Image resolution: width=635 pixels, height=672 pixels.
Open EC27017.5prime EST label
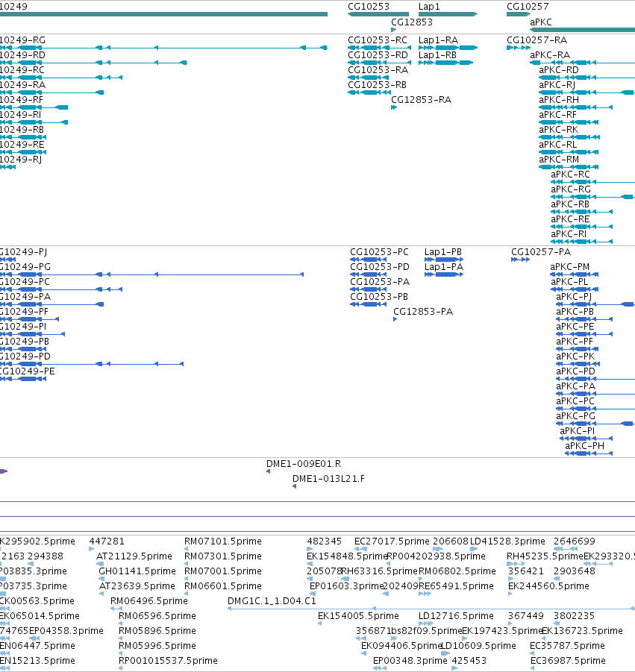click(x=392, y=541)
